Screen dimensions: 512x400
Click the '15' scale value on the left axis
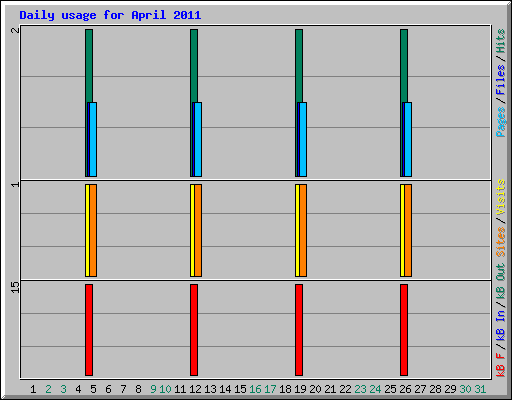click(15, 287)
